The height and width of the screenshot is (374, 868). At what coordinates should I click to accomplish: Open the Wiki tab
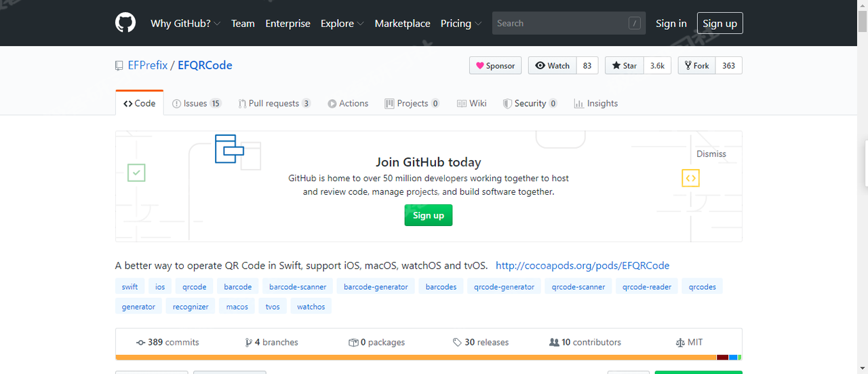pos(472,103)
